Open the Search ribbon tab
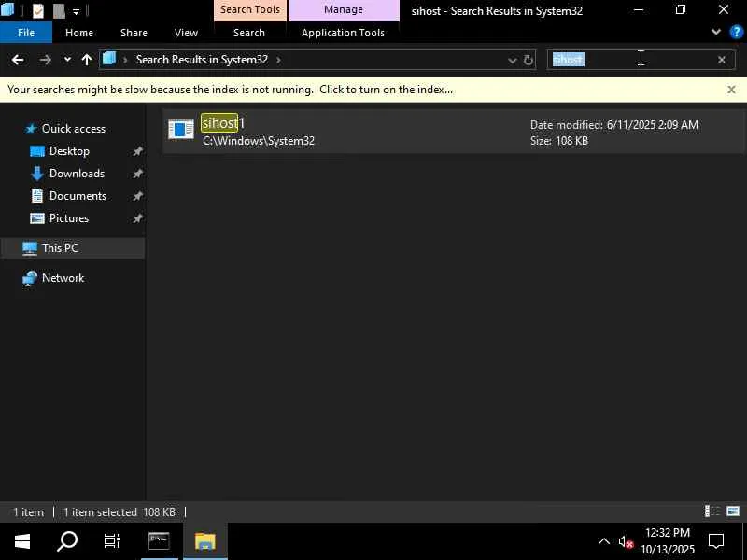This screenshot has width=747, height=560. [x=248, y=33]
